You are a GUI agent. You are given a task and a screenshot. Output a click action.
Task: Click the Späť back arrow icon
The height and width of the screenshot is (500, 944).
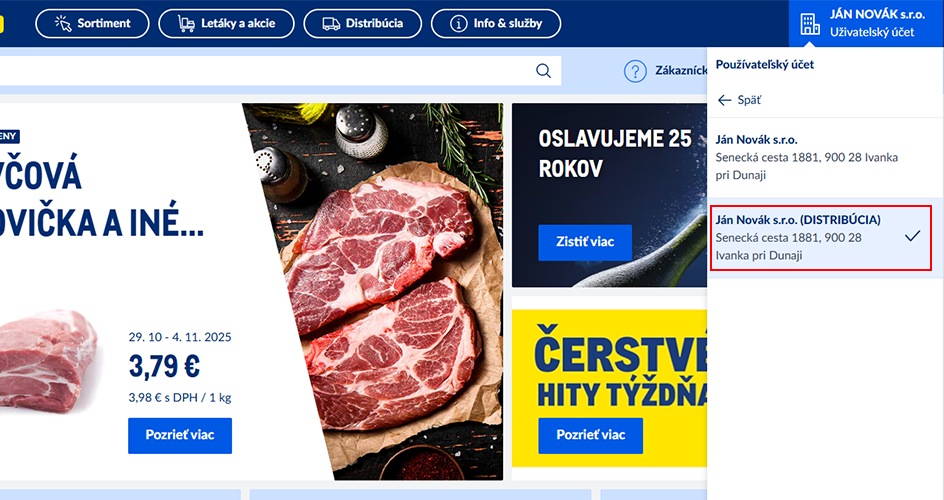pyautogui.click(x=724, y=100)
